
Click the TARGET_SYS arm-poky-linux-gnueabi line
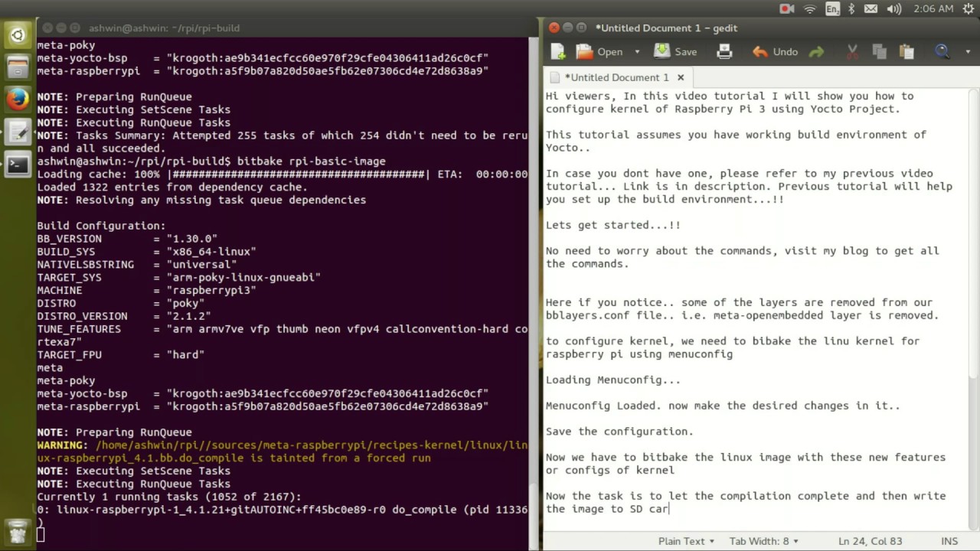179,277
